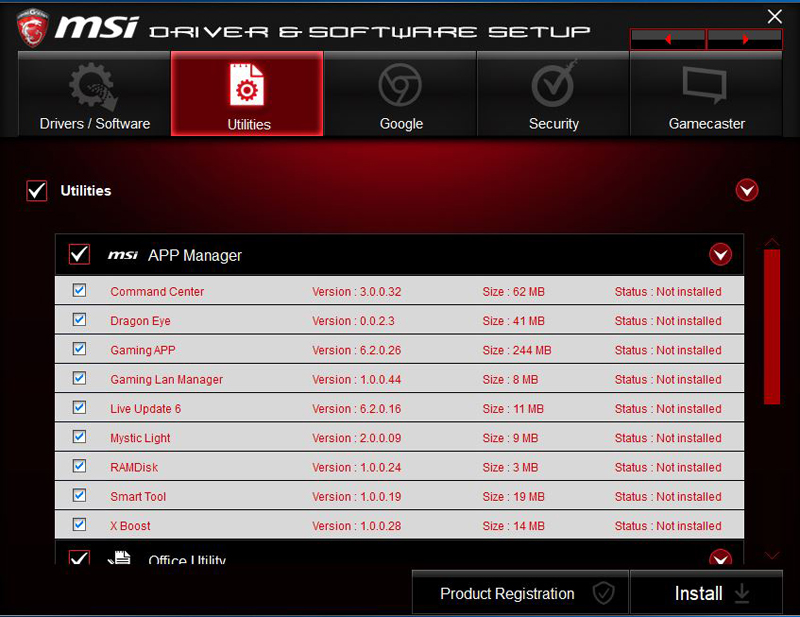This screenshot has width=800, height=617.
Task: Select the Gaming Lan Manager entry name
Action: pyautogui.click(x=166, y=380)
